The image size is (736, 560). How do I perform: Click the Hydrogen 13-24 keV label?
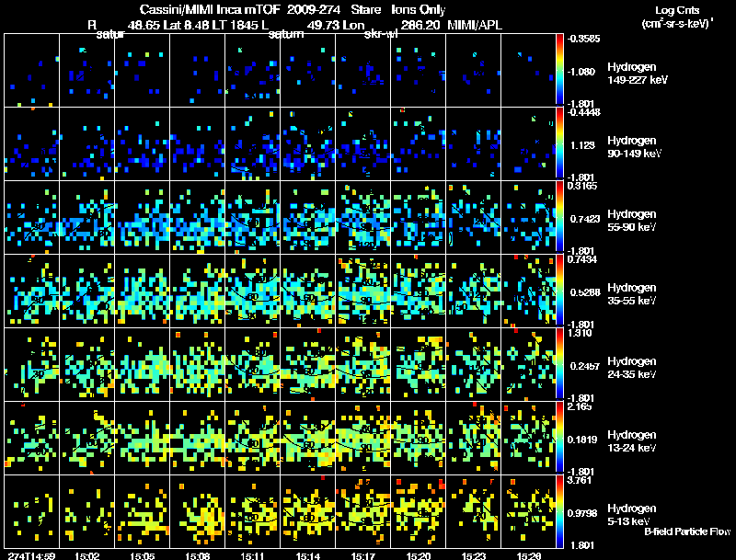point(632,441)
